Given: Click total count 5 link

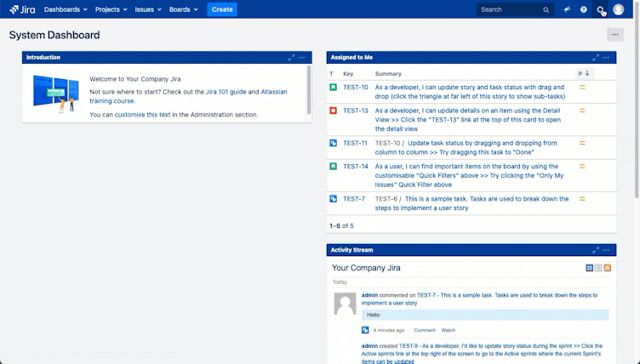Looking at the screenshot, I should (x=351, y=225).
